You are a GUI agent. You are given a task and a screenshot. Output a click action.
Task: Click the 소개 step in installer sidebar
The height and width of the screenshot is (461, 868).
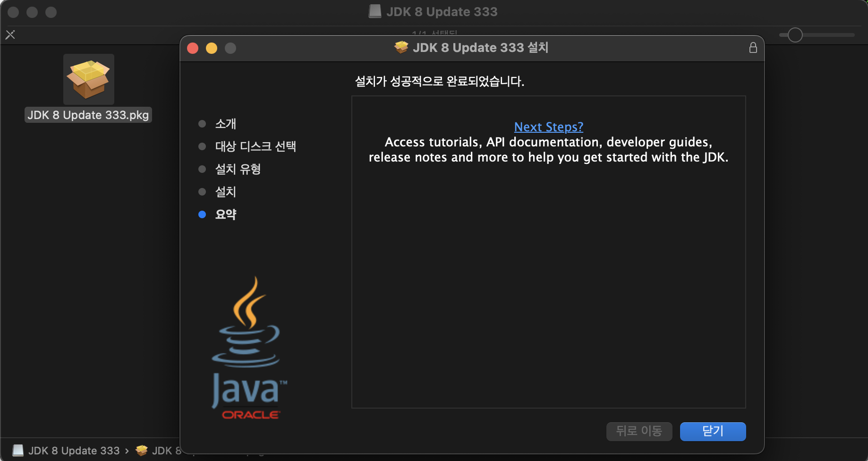pyautogui.click(x=225, y=124)
